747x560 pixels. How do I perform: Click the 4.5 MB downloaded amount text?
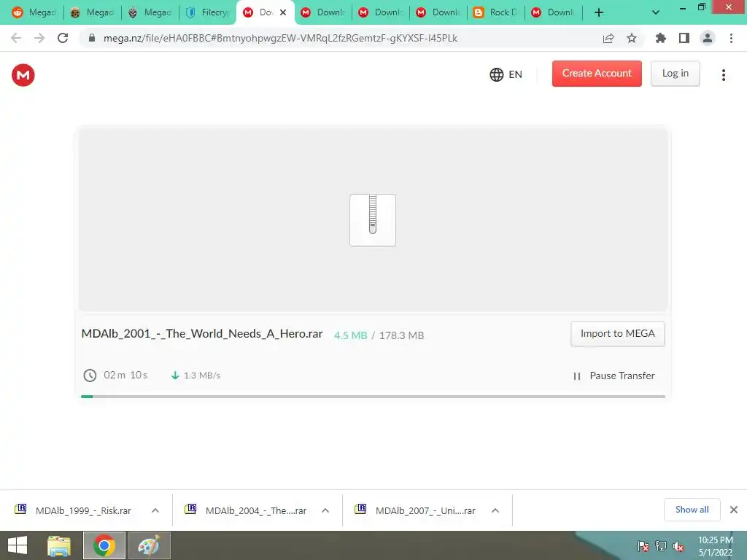point(351,335)
